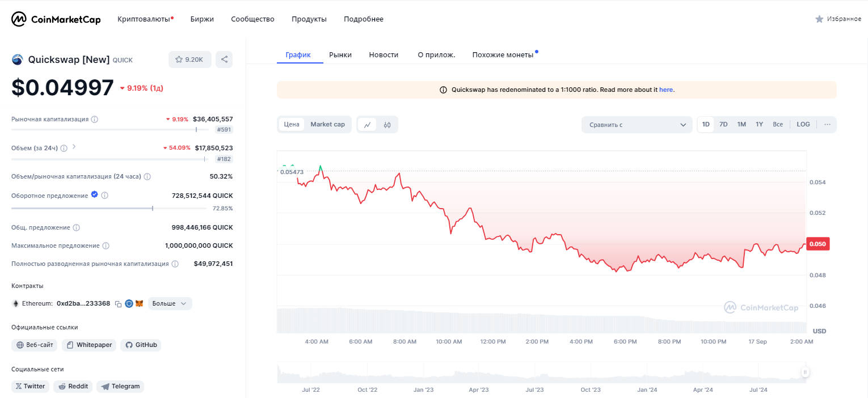The width and height of the screenshot is (868, 398).
Task: Select the 1M time range
Action: tap(741, 124)
